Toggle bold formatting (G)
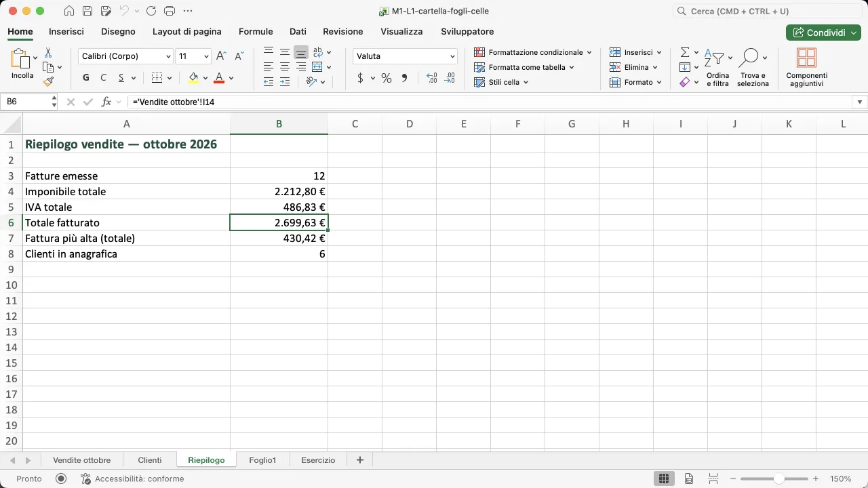 tap(86, 78)
